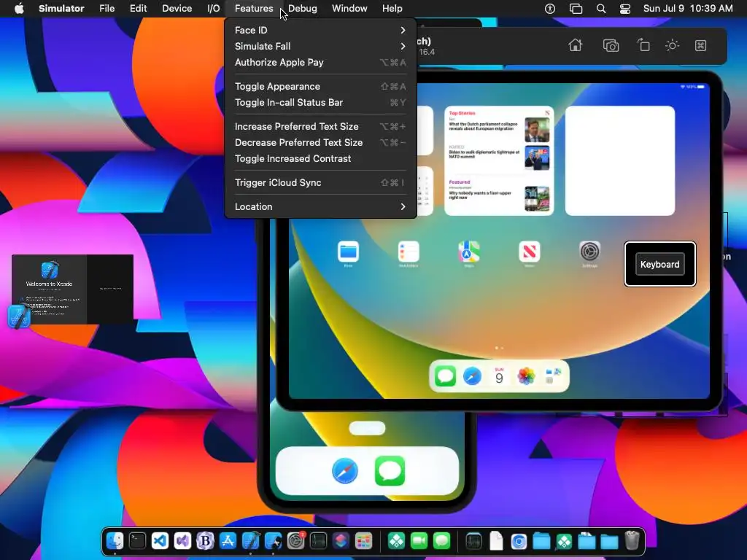747x560 pixels.
Task: Open the Debug menu
Action: click(x=303, y=9)
